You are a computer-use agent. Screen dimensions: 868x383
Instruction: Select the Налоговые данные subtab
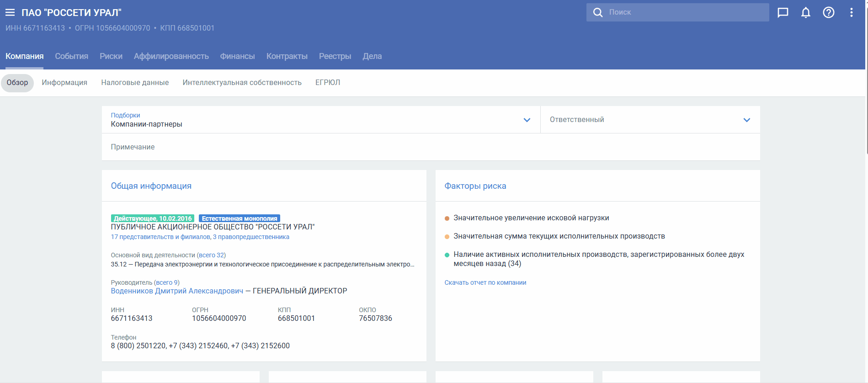click(x=135, y=83)
